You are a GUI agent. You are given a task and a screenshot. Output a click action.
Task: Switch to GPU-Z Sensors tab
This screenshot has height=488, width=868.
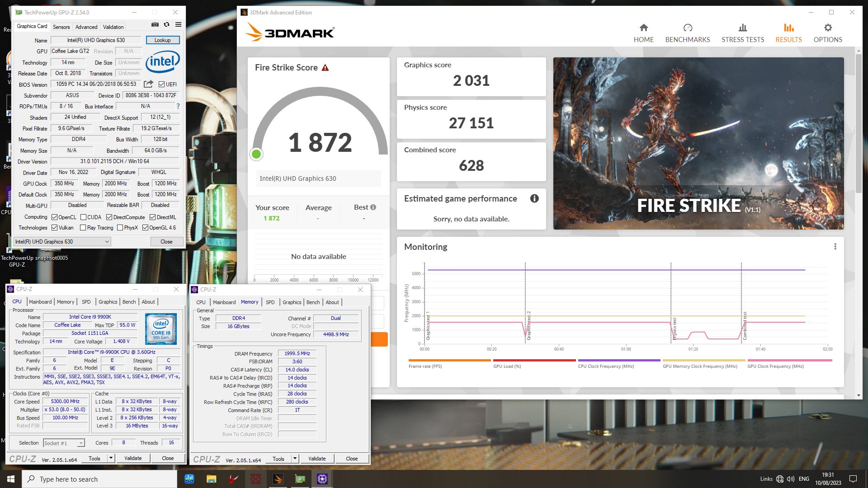tap(61, 27)
